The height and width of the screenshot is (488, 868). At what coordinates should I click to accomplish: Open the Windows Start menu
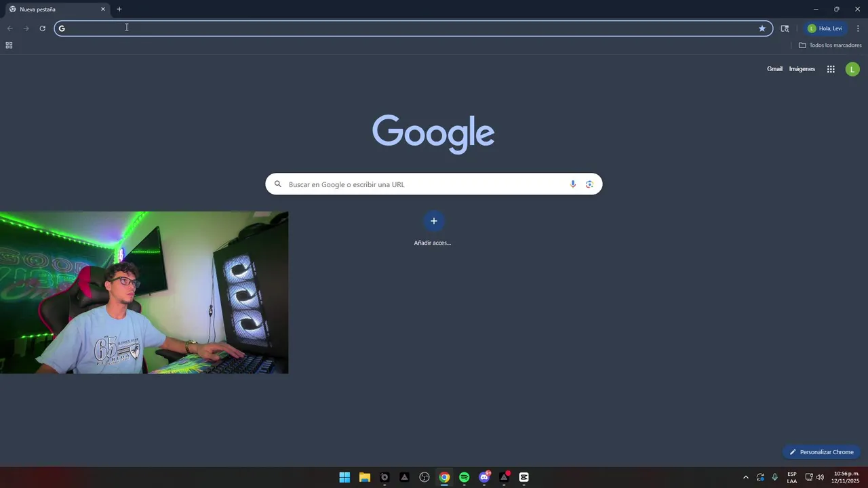344,477
